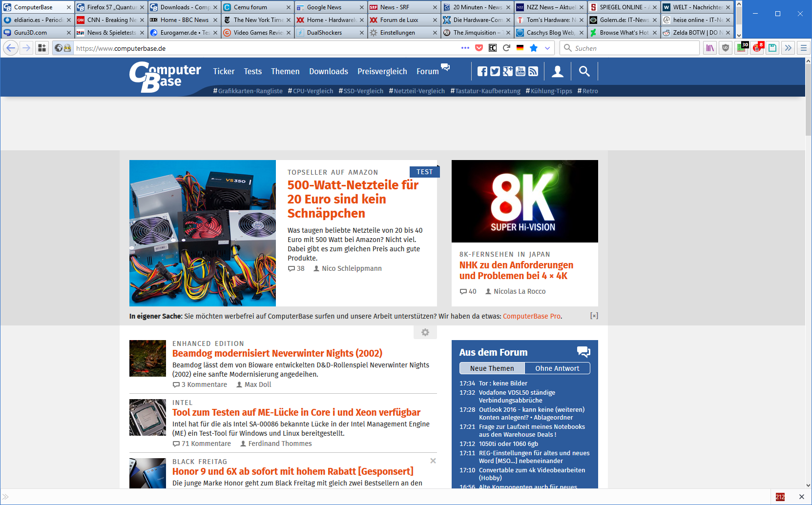Image resolution: width=812 pixels, height=505 pixels.
Task: Open 'NHK zu den Anforderungen' 8K article
Action: tap(517, 270)
